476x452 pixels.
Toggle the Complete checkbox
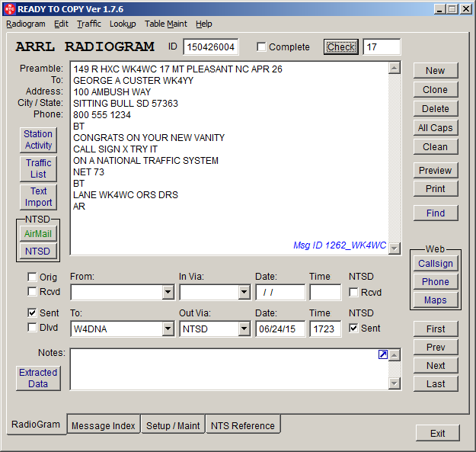tap(261, 47)
